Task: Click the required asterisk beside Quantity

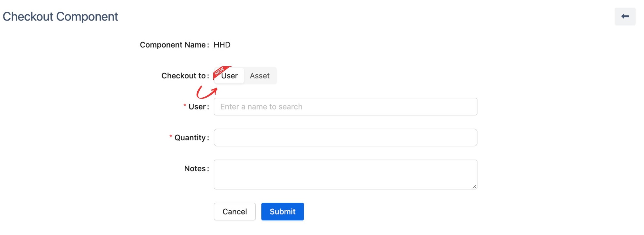Action: [171, 137]
